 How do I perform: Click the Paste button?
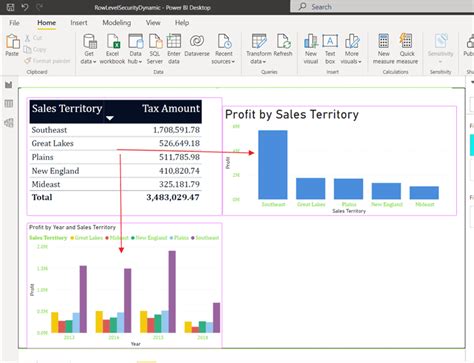tap(12, 45)
